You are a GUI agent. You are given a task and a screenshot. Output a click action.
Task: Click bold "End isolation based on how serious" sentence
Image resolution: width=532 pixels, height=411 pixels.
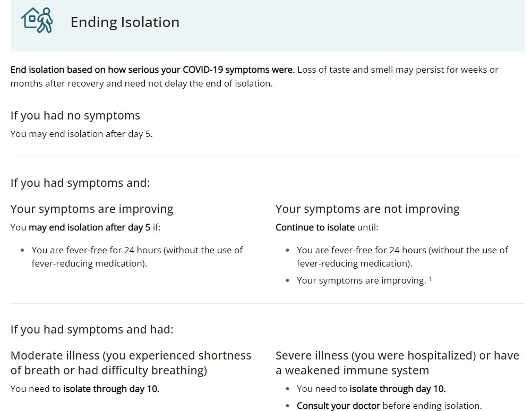152,70
